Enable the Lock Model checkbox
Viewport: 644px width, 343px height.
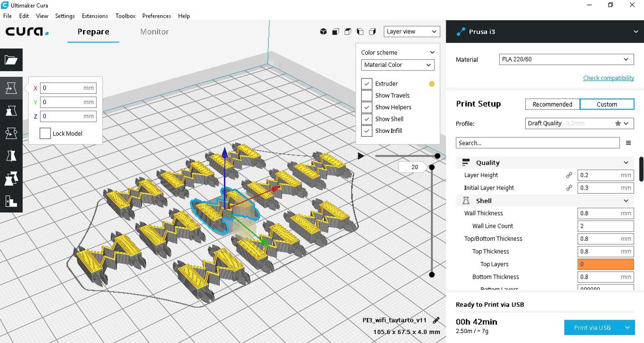click(x=45, y=134)
